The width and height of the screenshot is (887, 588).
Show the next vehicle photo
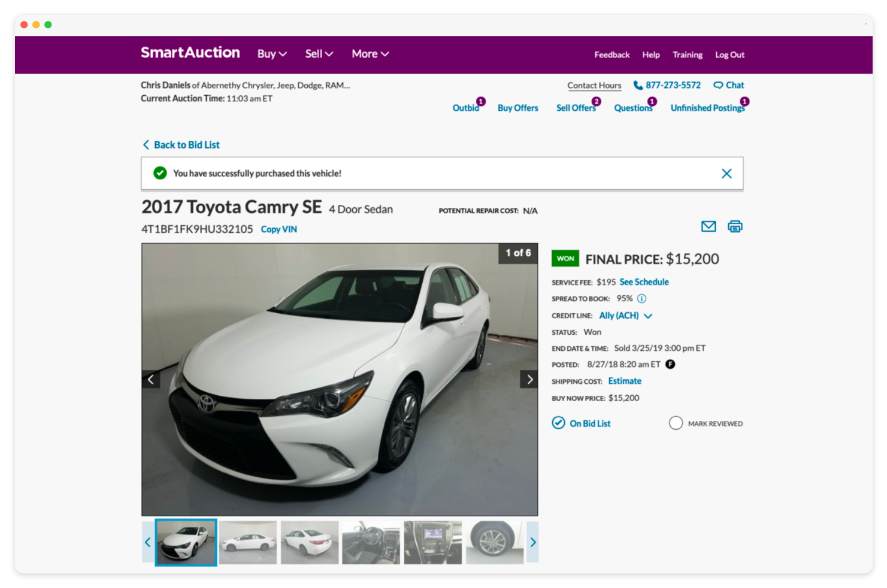coord(529,380)
